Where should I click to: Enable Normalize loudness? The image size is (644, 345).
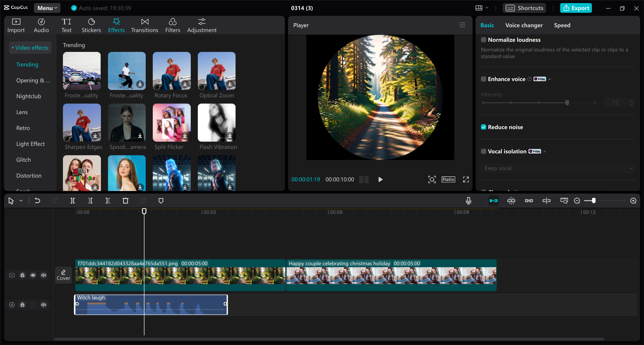point(483,40)
